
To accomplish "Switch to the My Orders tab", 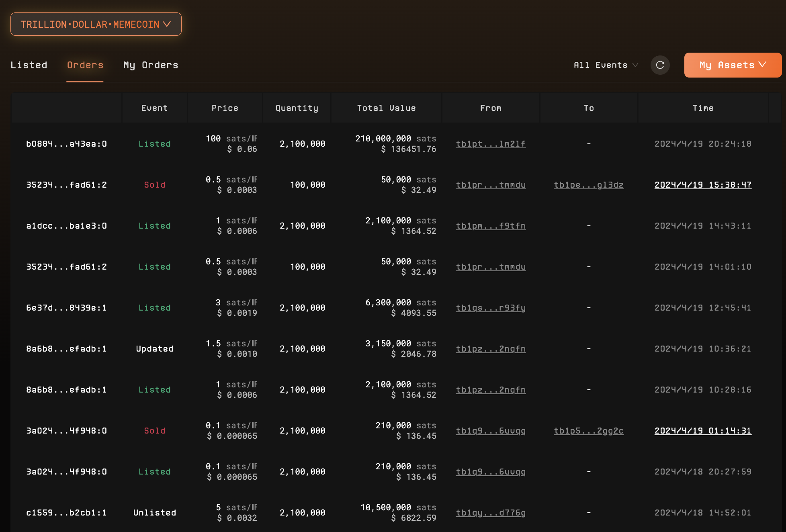I will point(151,65).
